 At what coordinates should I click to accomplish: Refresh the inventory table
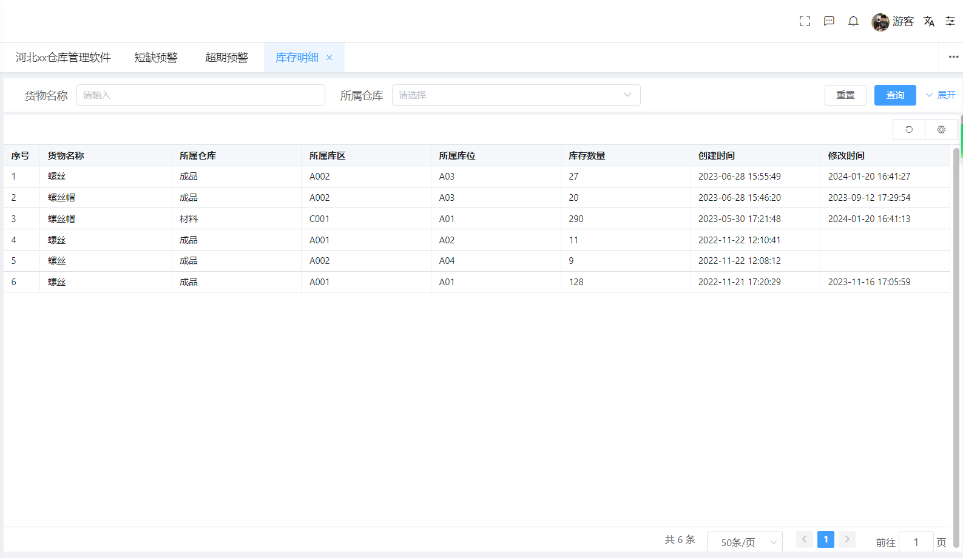coord(909,130)
